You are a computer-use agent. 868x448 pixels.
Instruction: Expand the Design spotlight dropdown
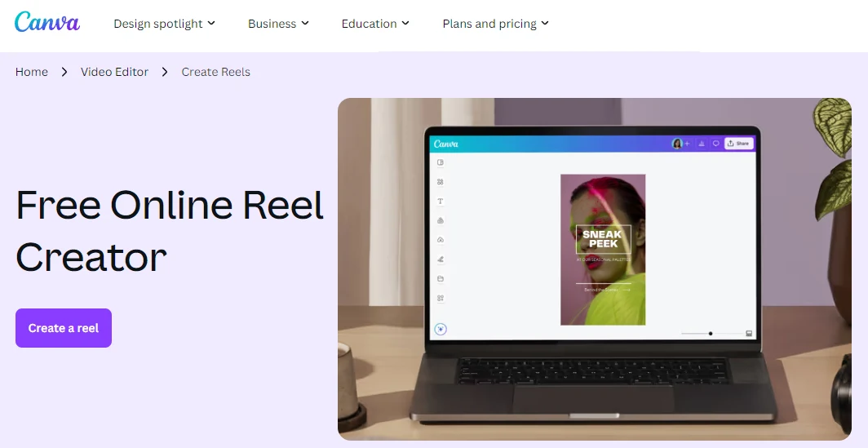[165, 24]
